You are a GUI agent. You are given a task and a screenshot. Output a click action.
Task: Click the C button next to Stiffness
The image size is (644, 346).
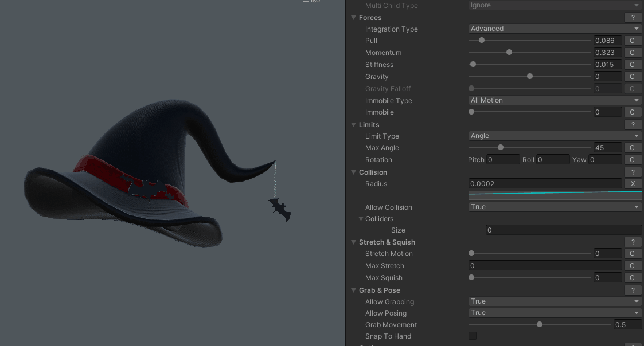[x=632, y=65]
